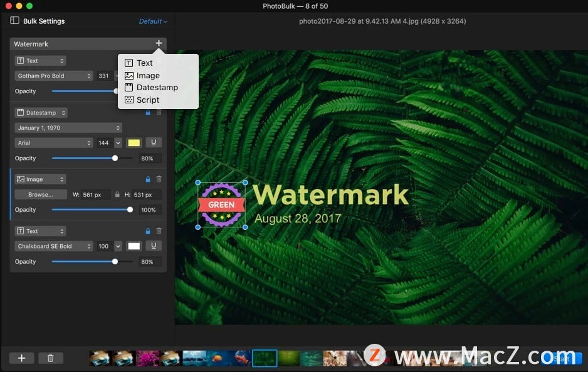Select the Watermark text in the preview

click(x=331, y=195)
